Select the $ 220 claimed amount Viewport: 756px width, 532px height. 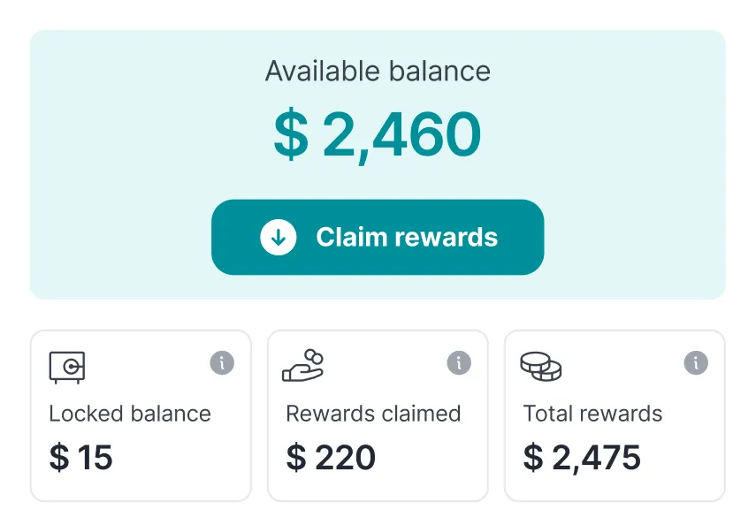(x=331, y=457)
